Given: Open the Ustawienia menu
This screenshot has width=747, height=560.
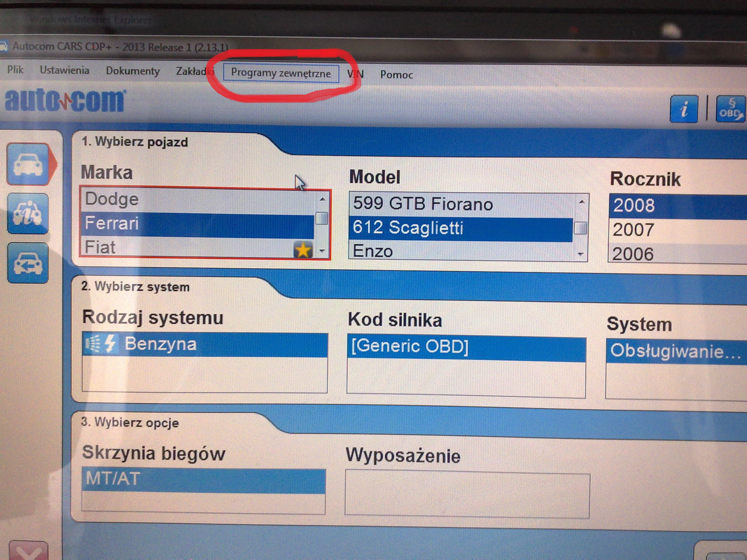Looking at the screenshot, I should click(x=65, y=70).
